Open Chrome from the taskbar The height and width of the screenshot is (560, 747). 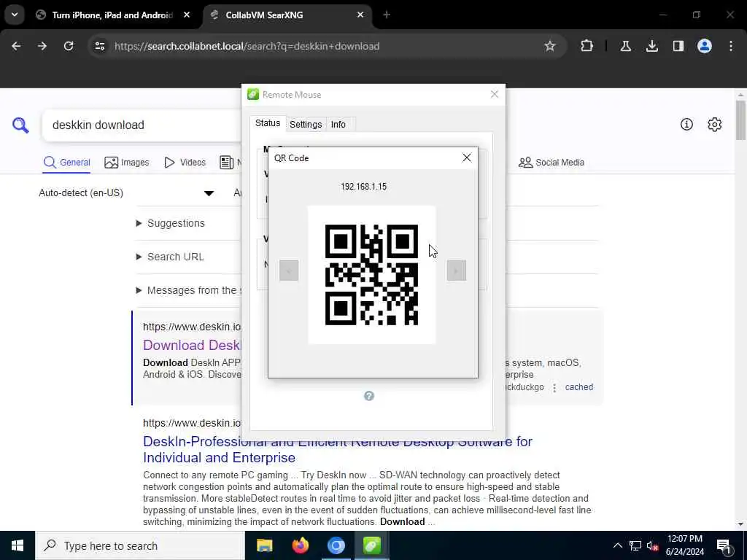(x=336, y=545)
